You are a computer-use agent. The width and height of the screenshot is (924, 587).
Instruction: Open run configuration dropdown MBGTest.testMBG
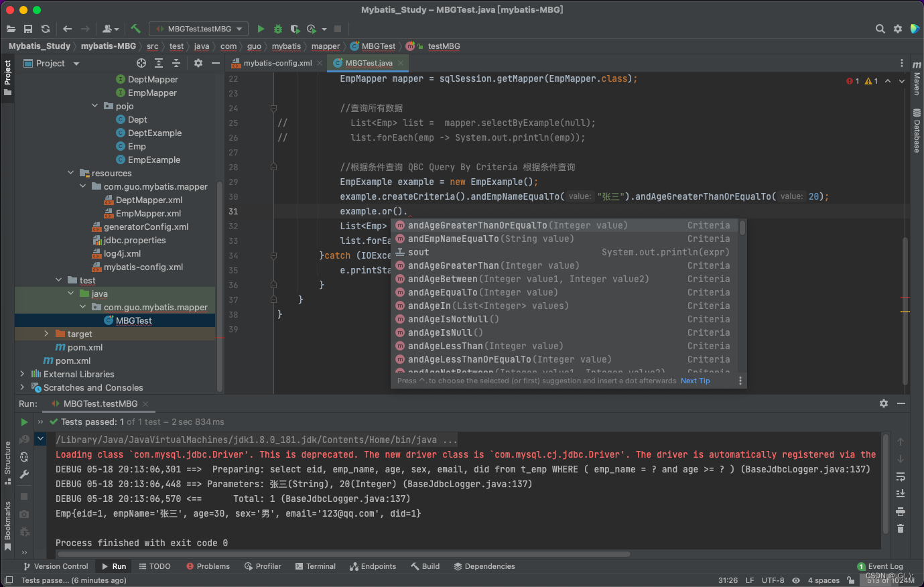coord(198,29)
